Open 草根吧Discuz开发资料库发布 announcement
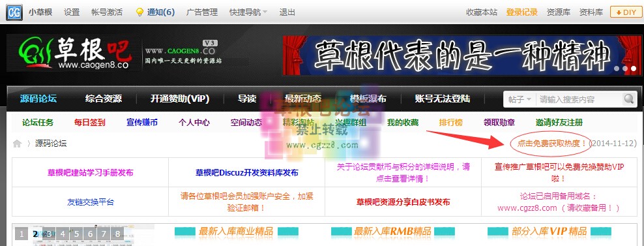Viewport: 644px width, 246px height. click(247, 173)
